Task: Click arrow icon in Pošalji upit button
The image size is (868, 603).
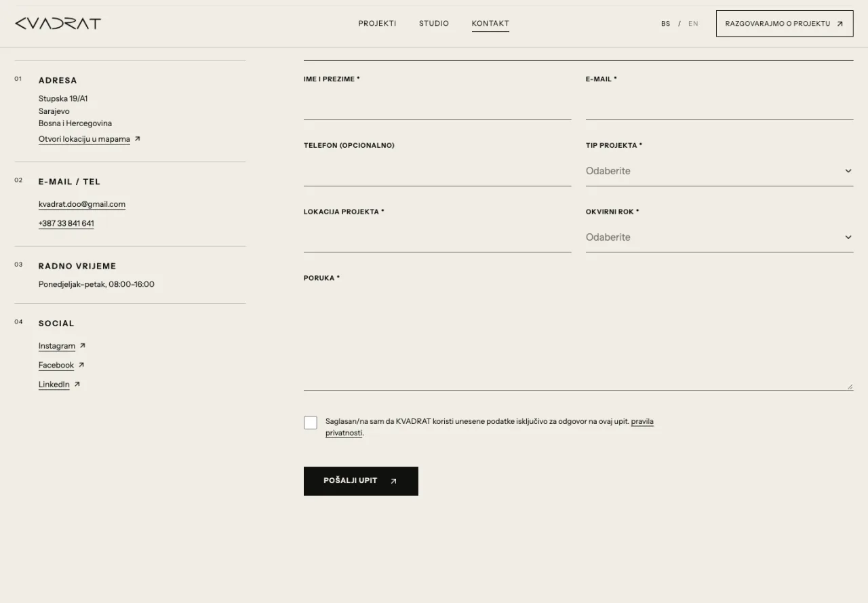Action: [x=393, y=481]
